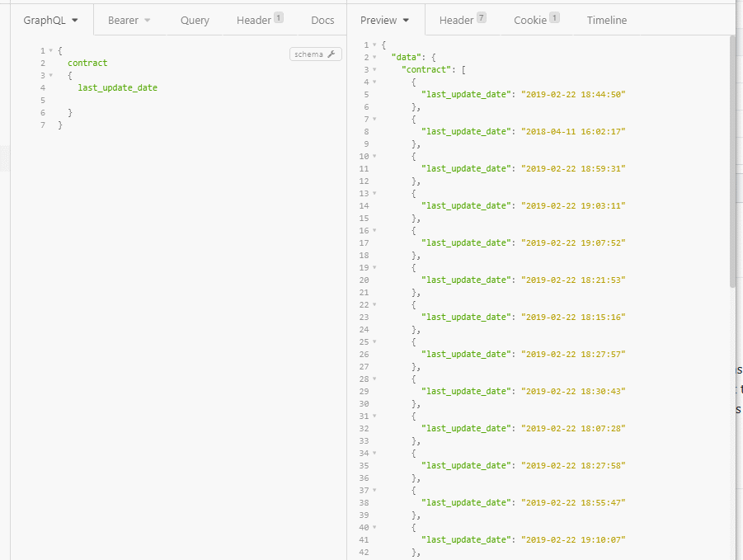Open the request Header tab with badge 1
This screenshot has height=560, width=743.
coord(259,20)
